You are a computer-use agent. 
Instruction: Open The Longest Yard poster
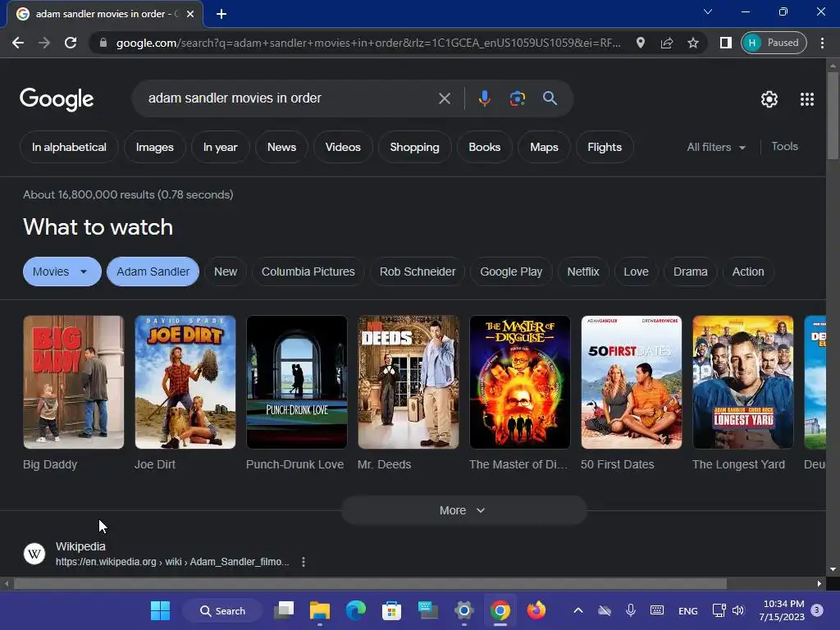click(x=743, y=382)
